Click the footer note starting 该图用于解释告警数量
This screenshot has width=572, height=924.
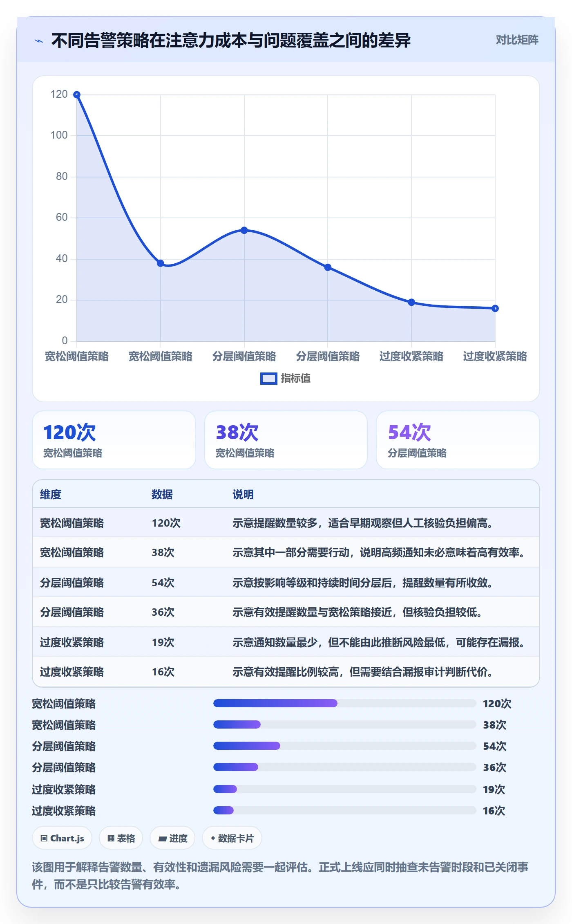tap(280, 876)
